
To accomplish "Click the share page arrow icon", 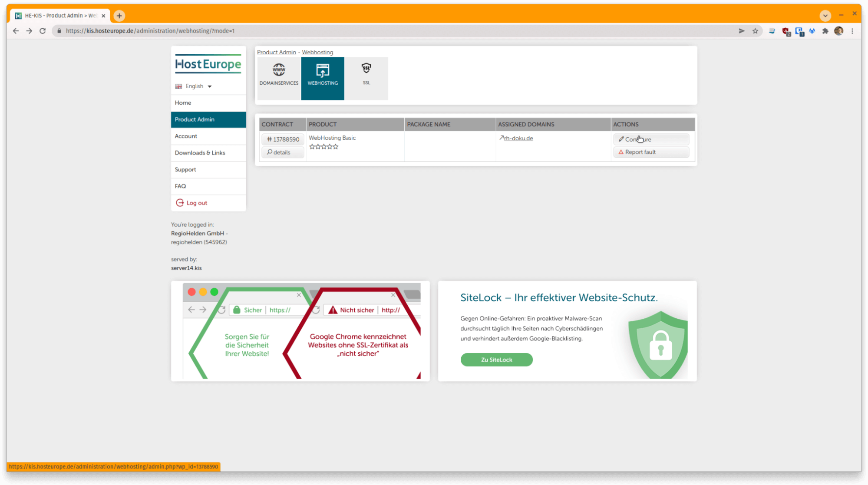I will [742, 31].
